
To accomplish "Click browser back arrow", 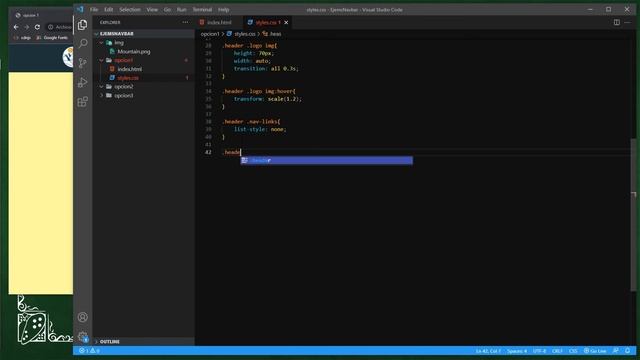I will tap(16, 27).
